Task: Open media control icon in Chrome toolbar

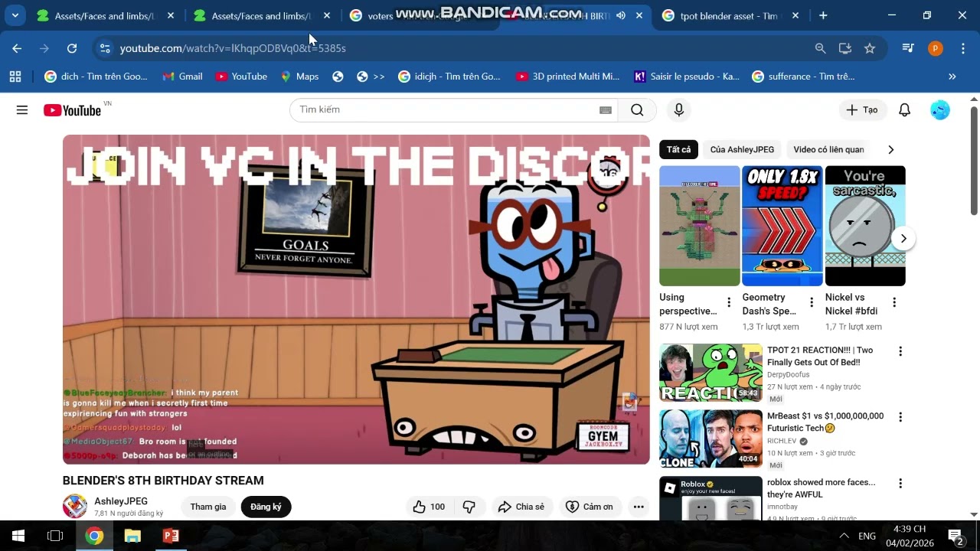Action: pos(908,48)
